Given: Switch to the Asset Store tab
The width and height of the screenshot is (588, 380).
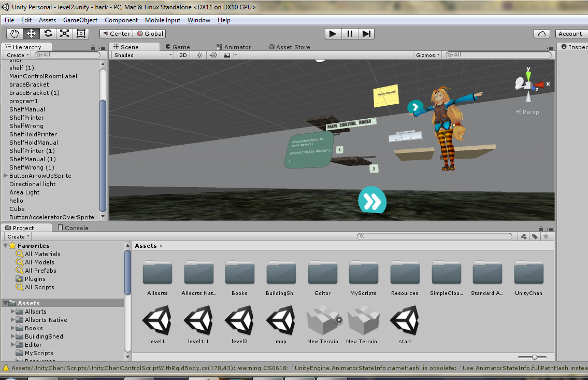Looking at the screenshot, I should [x=289, y=47].
